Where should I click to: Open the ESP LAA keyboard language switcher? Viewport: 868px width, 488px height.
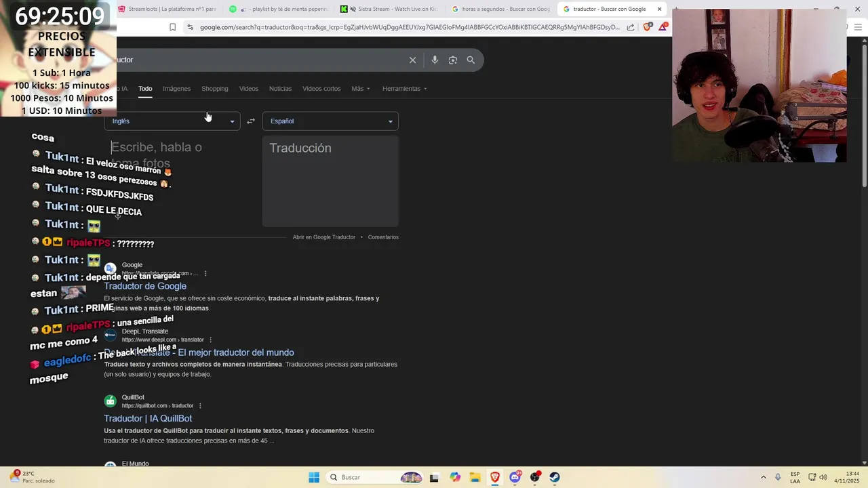[x=795, y=477]
